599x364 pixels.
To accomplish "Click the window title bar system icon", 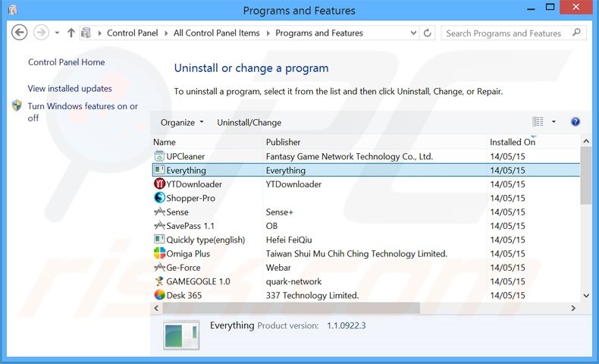I will pyautogui.click(x=13, y=10).
